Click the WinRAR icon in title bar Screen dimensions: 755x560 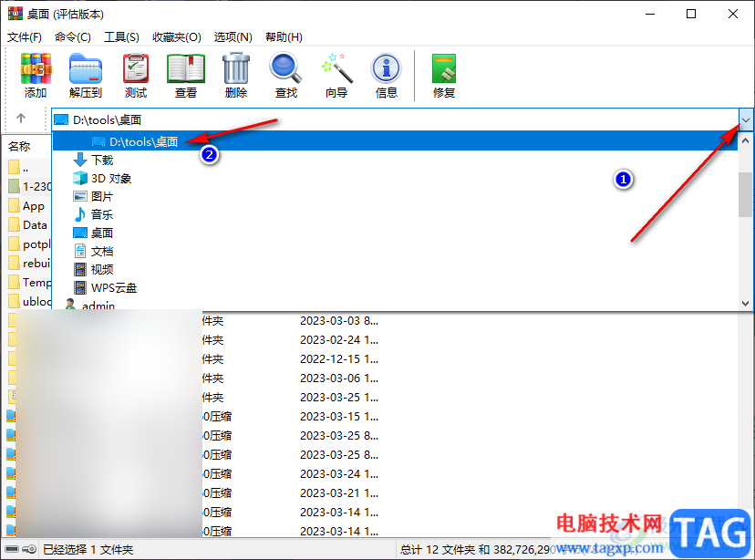point(16,14)
